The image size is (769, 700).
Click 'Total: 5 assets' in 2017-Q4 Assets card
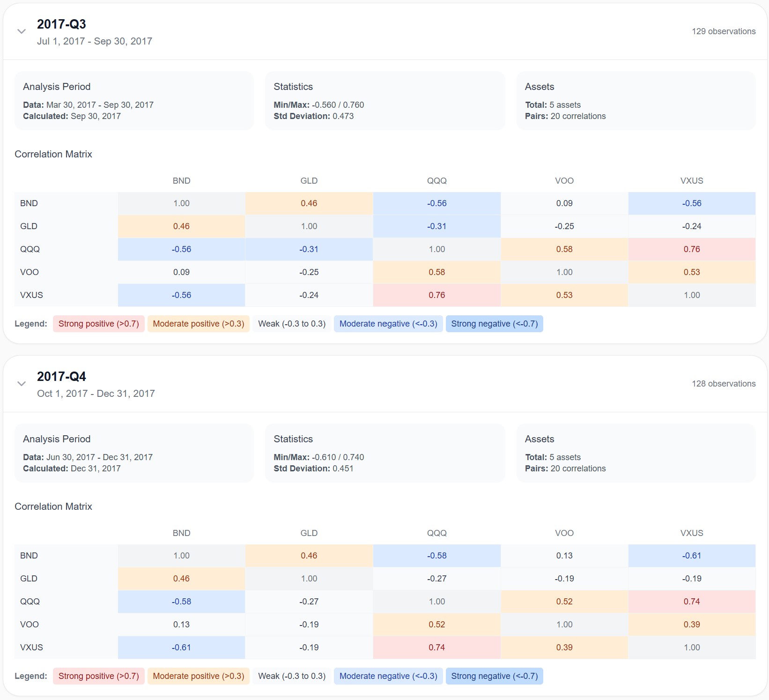click(553, 457)
